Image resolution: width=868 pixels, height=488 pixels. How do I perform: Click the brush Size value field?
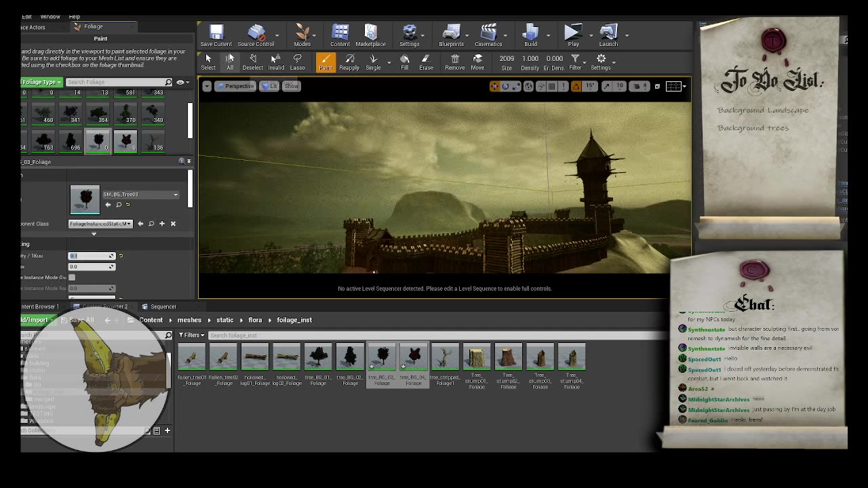point(507,59)
